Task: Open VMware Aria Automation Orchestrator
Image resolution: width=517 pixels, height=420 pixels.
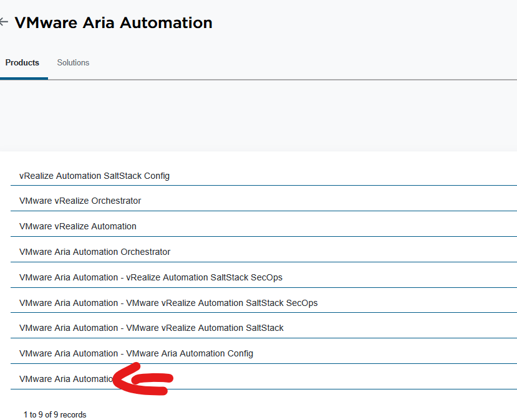Action: (x=95, y=252)
